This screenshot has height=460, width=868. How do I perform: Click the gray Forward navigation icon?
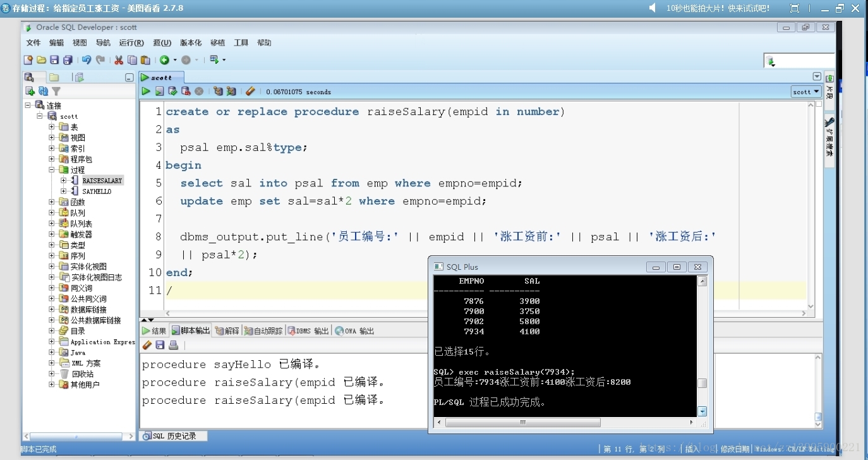[x=186, y=60]
